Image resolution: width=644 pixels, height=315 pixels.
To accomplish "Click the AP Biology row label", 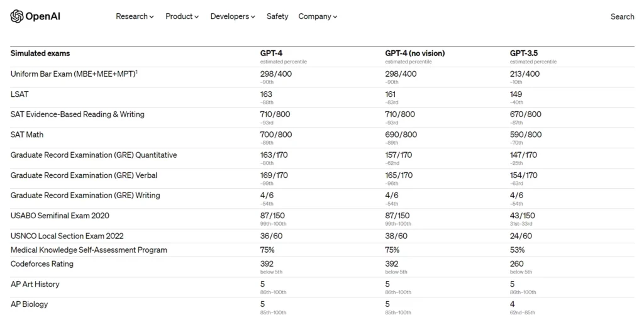I will point(29,304).
